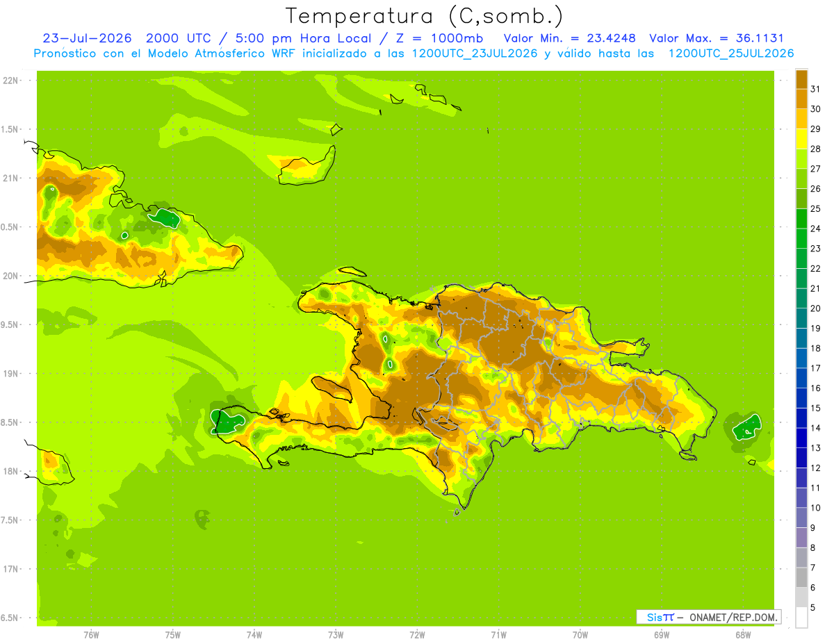Click the "1200UTC_25JUL2026" valid-until time

tap(731, 53)
